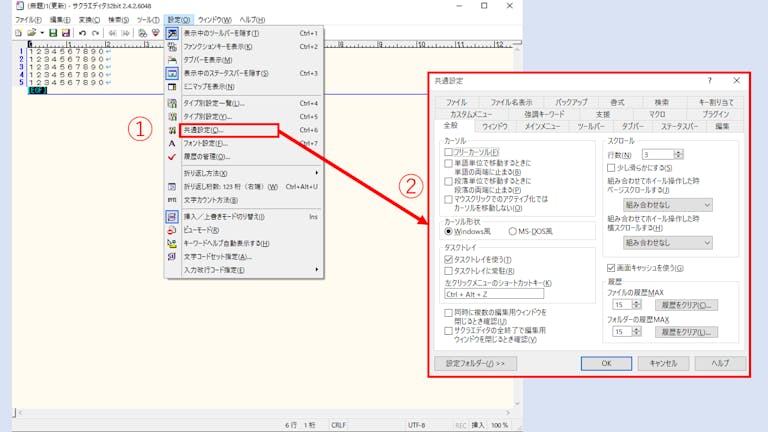The image size is (768, 432).
Task: Switch to the 強調キーワード tab
Action: (544, 114)
